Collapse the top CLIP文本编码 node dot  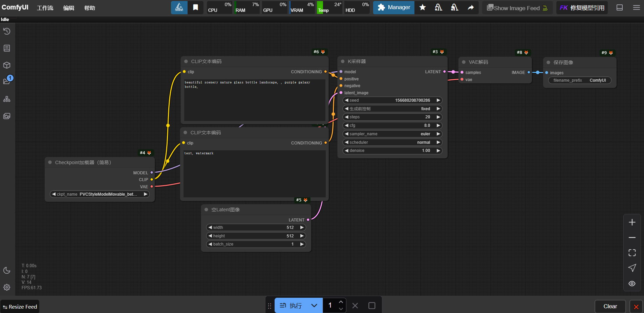click(x=186, y=61)
